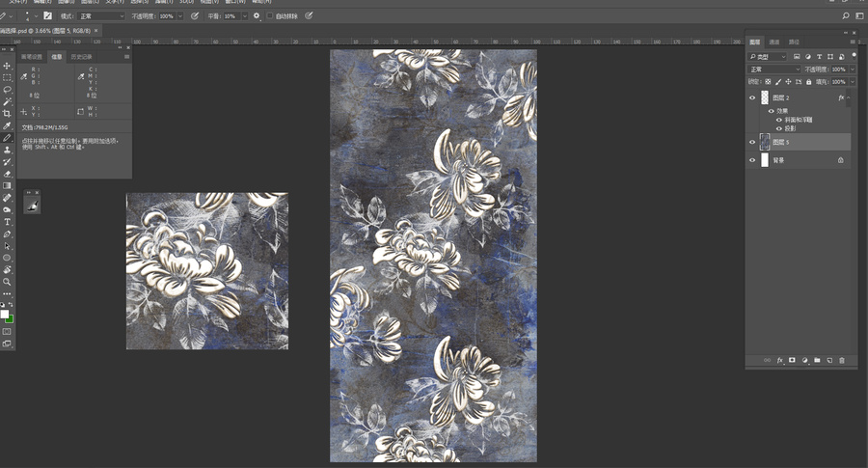Switch to the 路径 paths tab
The image size is (868, 468).
tap(794, 42)
